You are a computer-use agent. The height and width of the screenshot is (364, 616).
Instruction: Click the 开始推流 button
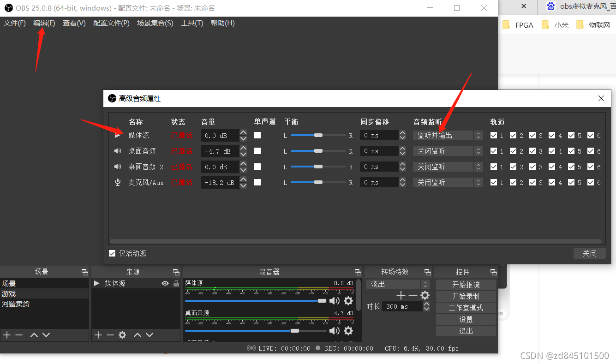(466, 285)
